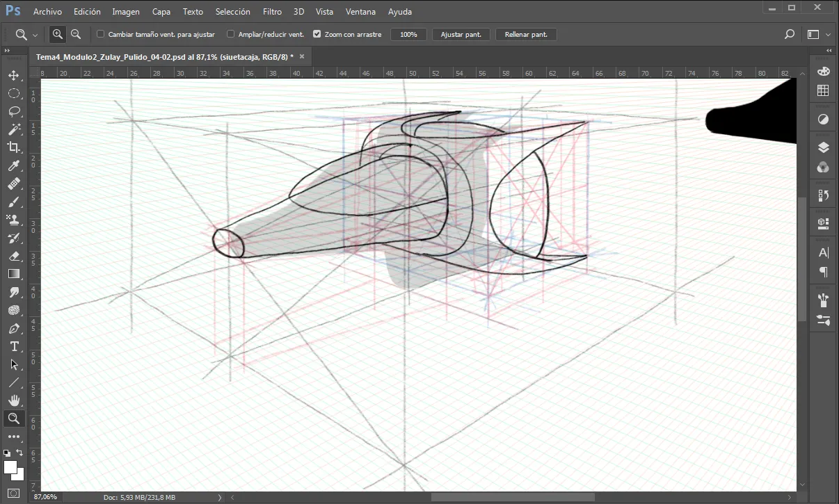Select the Clone Stamp tool

click(13, 220)
